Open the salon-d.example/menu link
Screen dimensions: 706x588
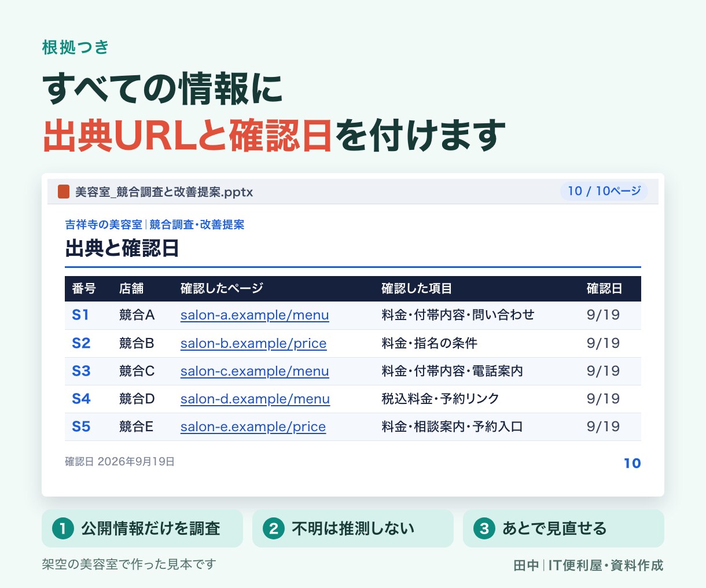[255, 399]
